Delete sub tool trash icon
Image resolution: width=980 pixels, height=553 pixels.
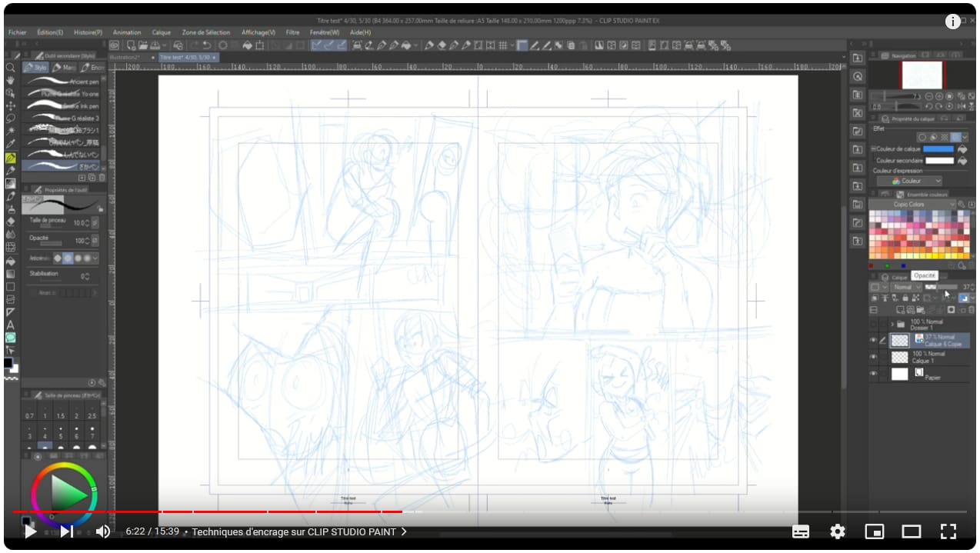tap(102, 177)
